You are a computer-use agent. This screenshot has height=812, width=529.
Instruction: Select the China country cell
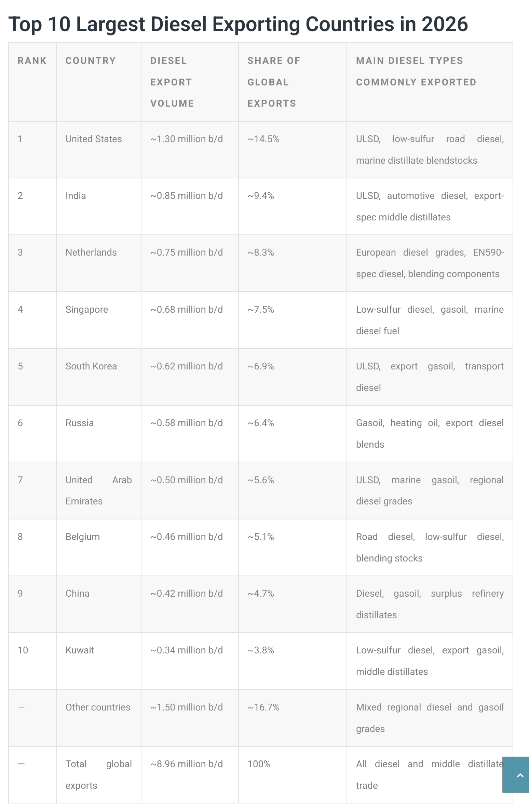[78, 594]
